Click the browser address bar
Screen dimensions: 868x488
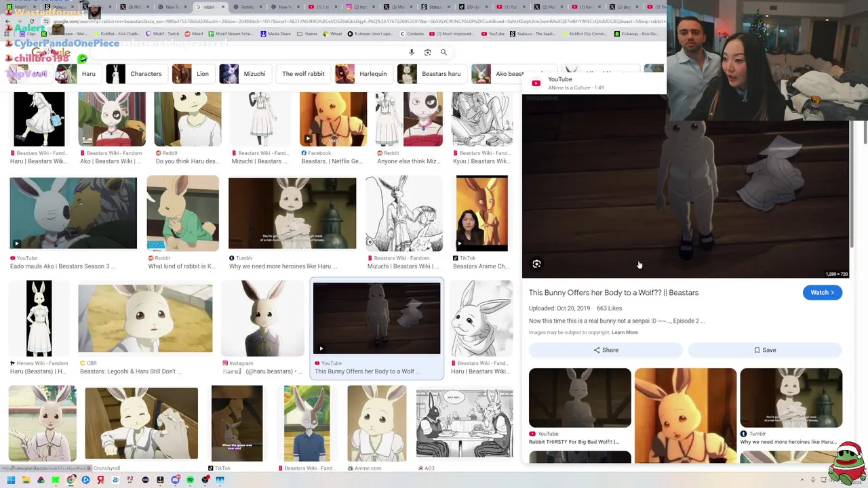(x=353, y=21)
